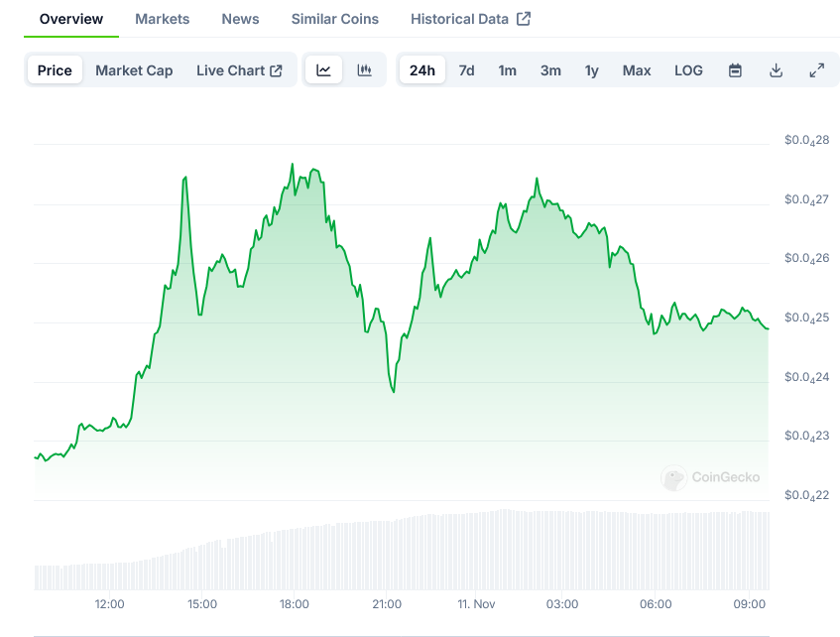Click the volume bars near 18:00
Screen dimensions: 840x637
tap(295, 561)
